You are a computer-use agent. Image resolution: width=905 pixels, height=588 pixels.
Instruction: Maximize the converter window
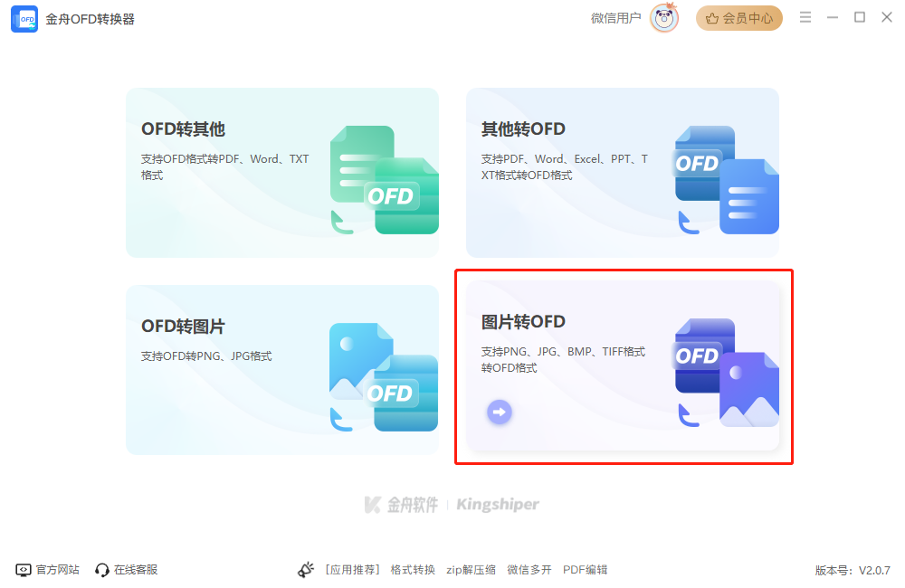[x=860, y=17]
